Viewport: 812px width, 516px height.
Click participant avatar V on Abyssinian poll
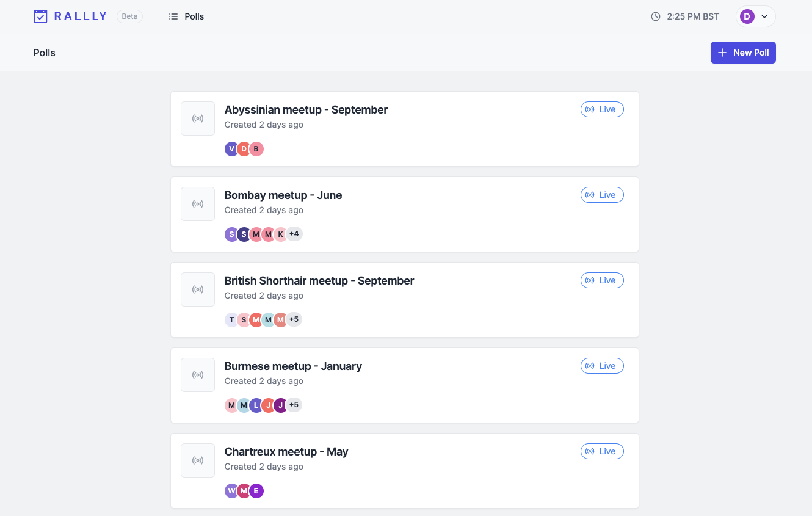pos(231,148)
